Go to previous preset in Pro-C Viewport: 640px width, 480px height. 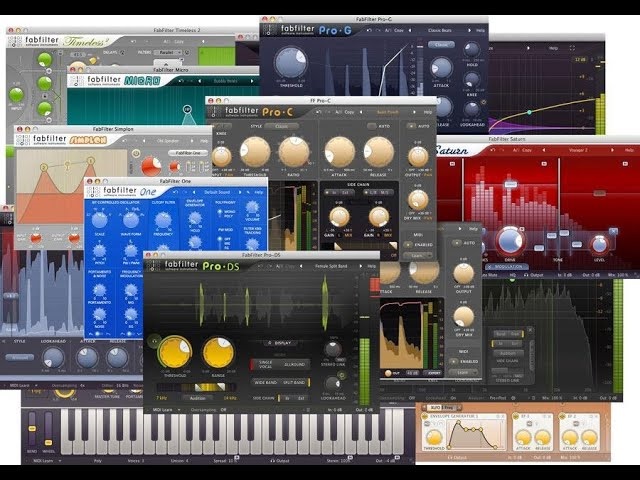[x=361, y=112]
